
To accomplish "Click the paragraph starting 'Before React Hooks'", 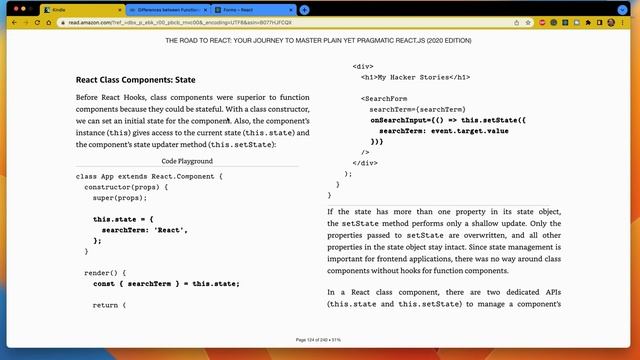I will coord(193,121).
